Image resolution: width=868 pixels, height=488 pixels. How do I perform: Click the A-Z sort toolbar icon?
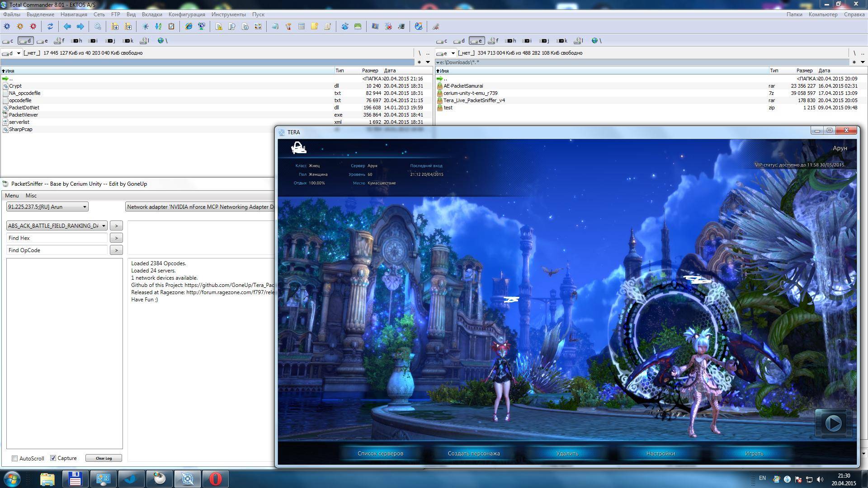click(158, 27)
